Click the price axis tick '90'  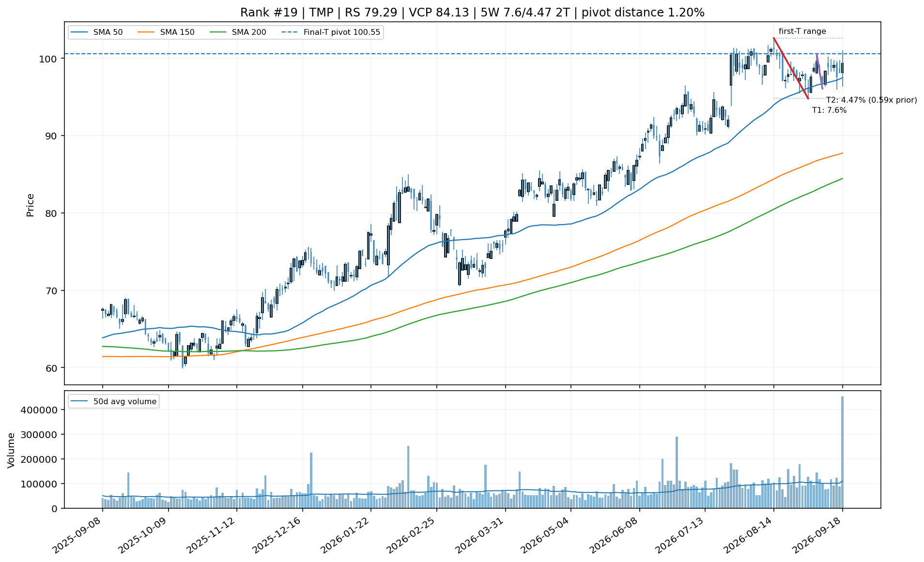tap(52, 136)
